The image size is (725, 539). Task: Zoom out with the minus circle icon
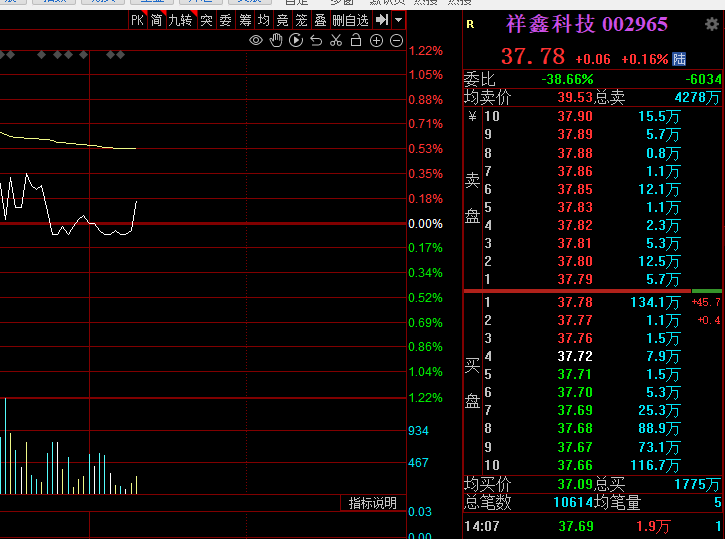point(397,41)
